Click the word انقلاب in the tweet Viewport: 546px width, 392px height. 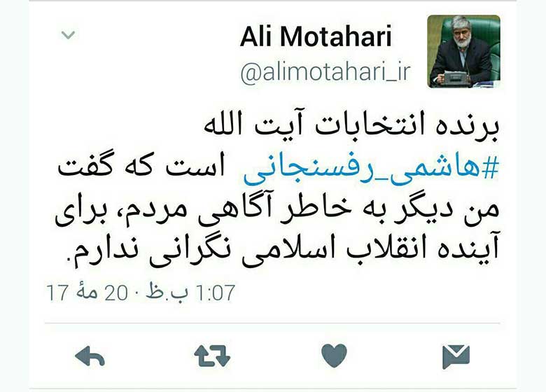(386, 248)
